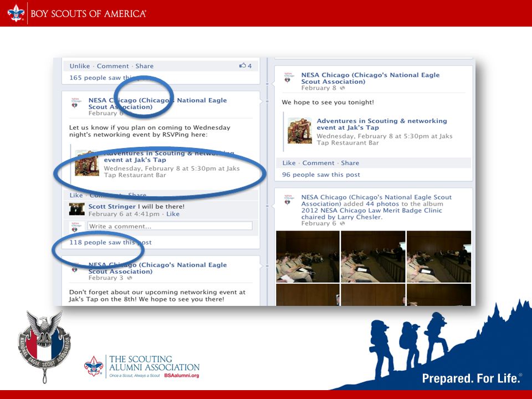Open middle photo in album's top row
The width and height of the screenshot is (532, 399).
tap(373, 257)
